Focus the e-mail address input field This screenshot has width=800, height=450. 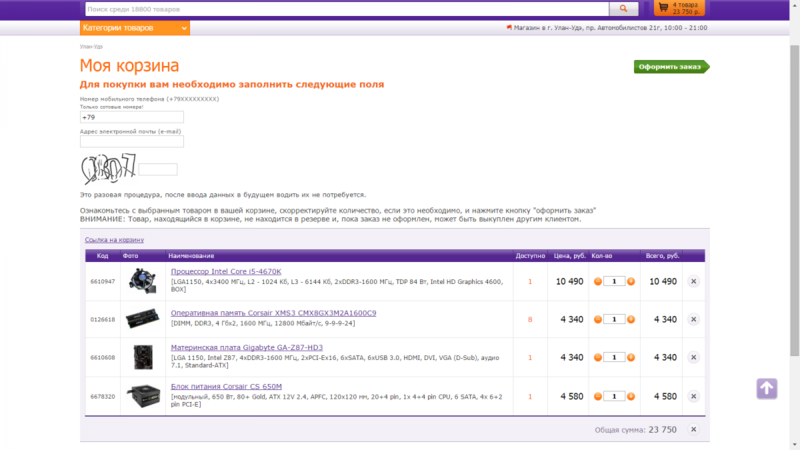pyautogui.click(x=131, y=142)
